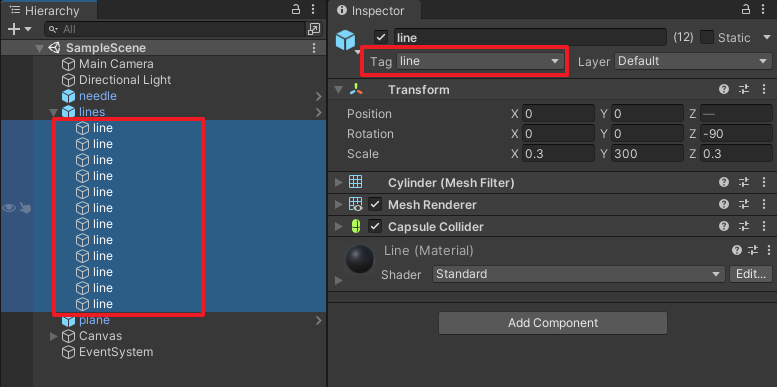The height and width of the screenshot is (387, 777).
Task: Click Scale Y field showing 300
Action: (x=647, y=154)
